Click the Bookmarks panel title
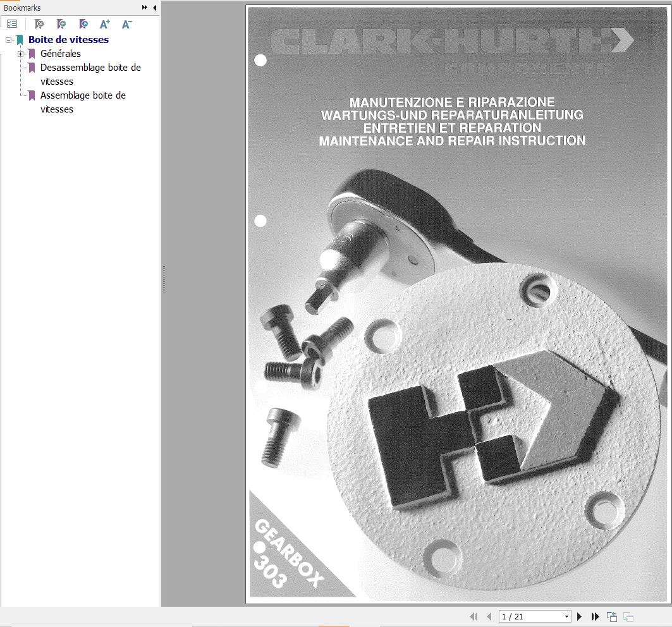Screen dimensions: 672x627 22,8
